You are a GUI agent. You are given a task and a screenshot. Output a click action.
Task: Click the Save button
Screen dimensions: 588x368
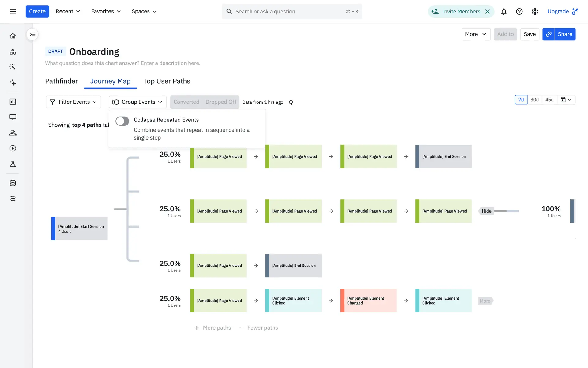530,34
